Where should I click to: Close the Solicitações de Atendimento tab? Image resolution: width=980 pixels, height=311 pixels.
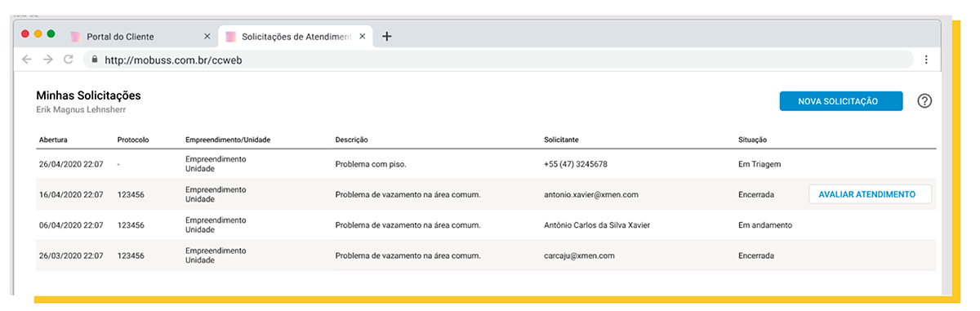pos(362,37)
